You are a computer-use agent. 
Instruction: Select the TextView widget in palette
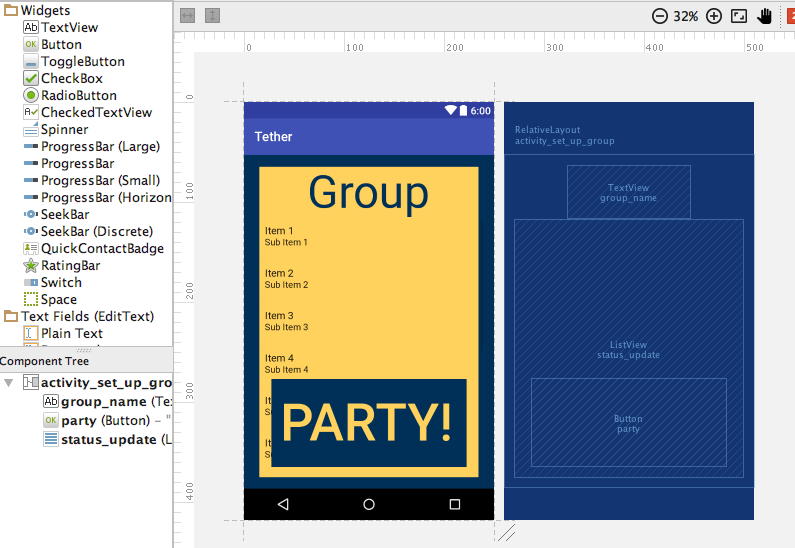pos(61,27)
